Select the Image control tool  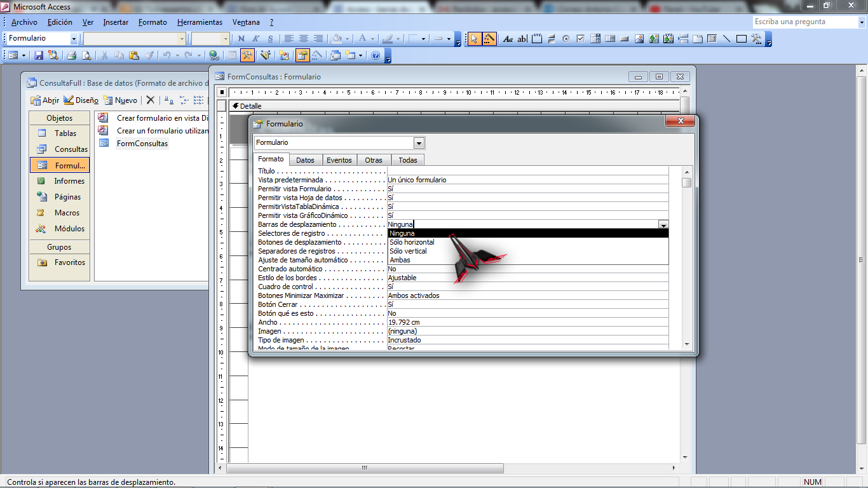(639, 39)
